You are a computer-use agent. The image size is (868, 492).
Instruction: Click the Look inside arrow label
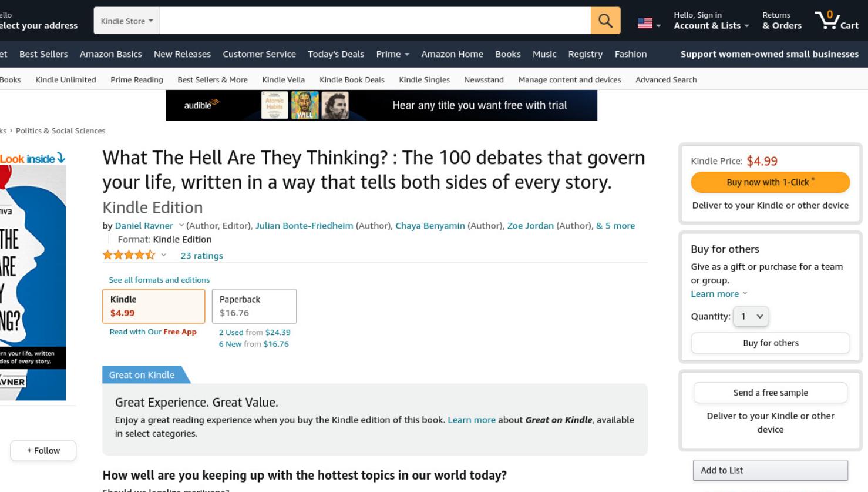pos(32,159)
